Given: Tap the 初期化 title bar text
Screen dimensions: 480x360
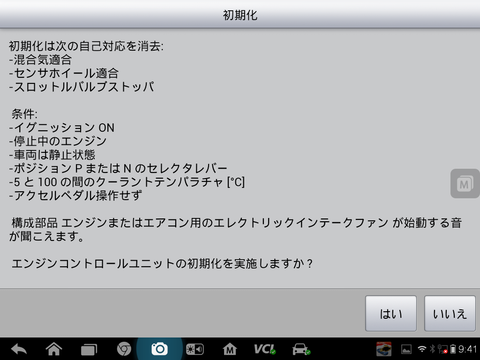Looking at the screenshot, I should pos(240,15).
